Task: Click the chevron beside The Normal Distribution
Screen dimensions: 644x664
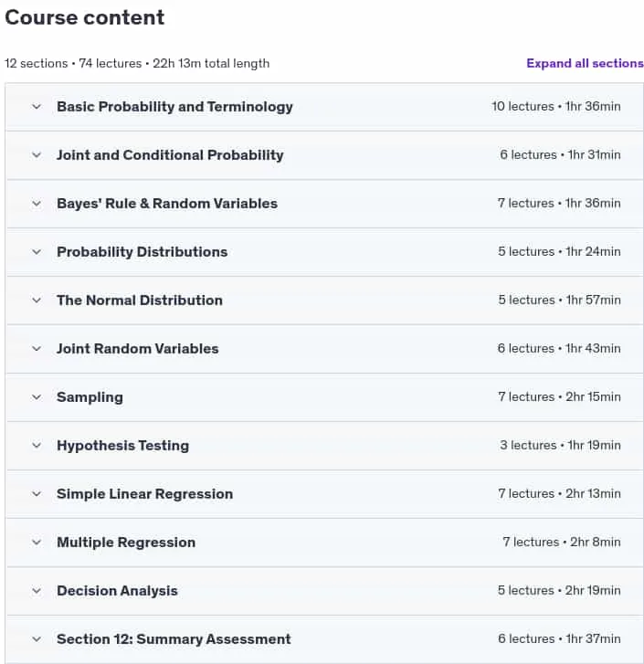Action: click(x=37, y=300)
